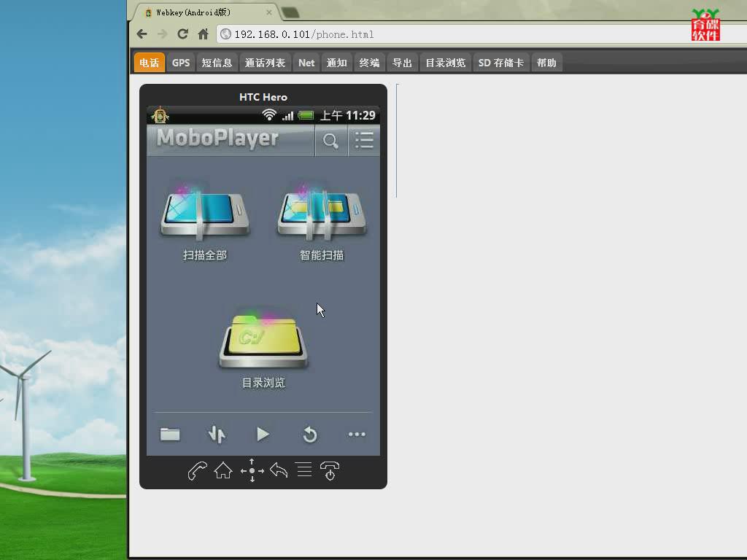Click the MoboPlayer title text
The width and height of the screenshot is (747, 560).
(x=217, y=138)
